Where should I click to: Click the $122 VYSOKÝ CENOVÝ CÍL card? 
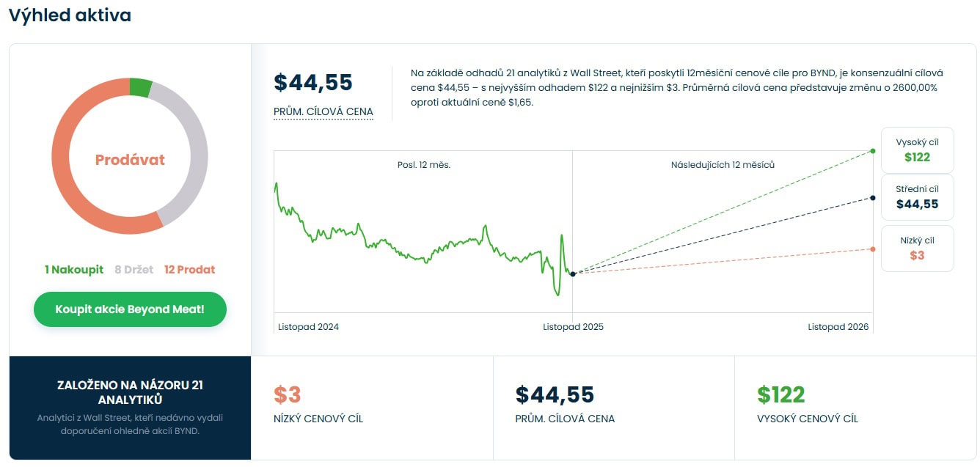(855, 407)
